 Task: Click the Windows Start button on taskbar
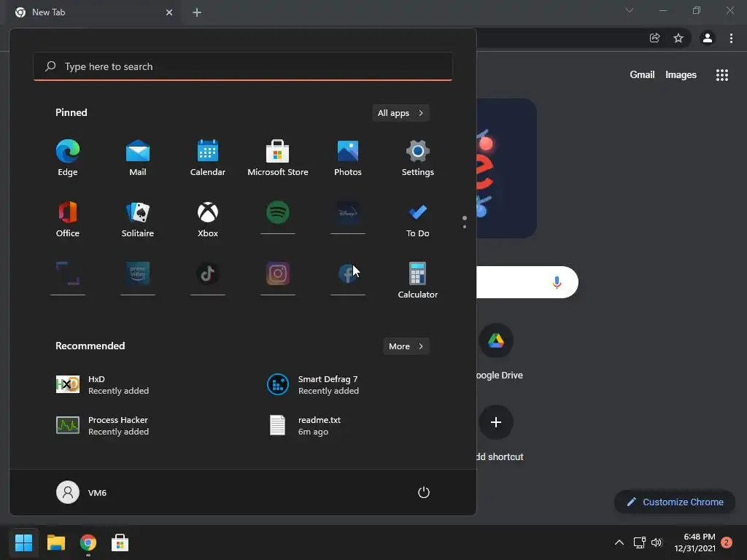click(23, 542)
